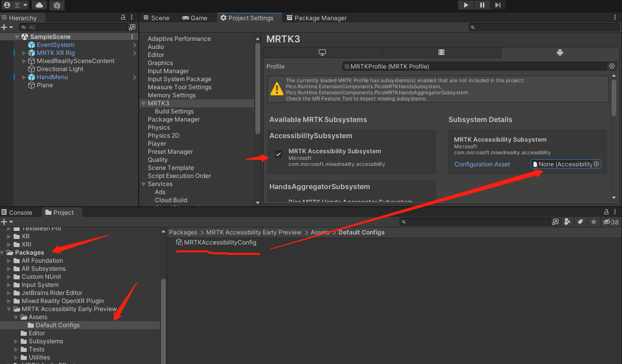This screenshot has height=364, width=622.
Task: Uncheck the MRTK Accessibility Subsystem checkbox
Action: click(278, 154)
